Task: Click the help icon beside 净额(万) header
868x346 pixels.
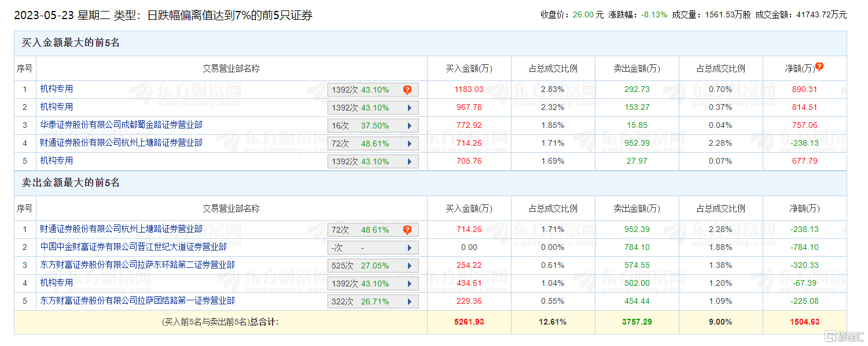Action: (819, 67)
